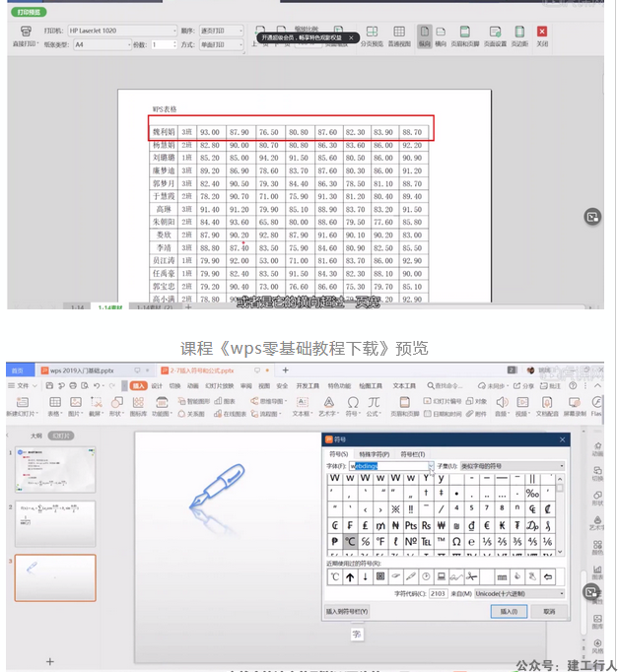
Task: Click the character code field showing 2103
Action: click(x=438, y=593)
